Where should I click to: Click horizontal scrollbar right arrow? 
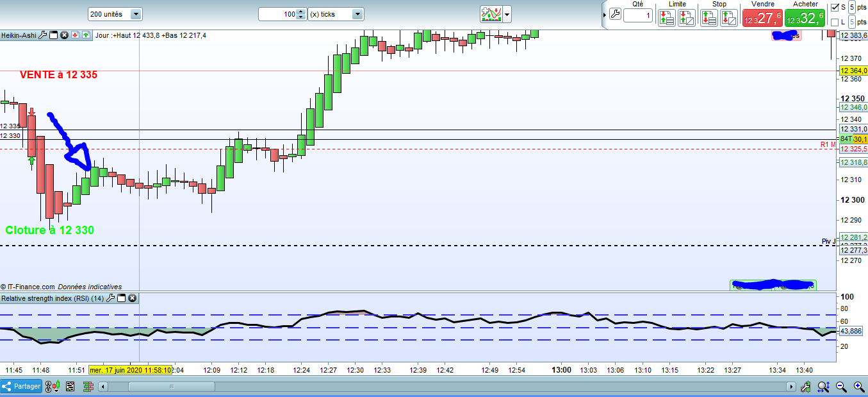[x=792, y=387]
